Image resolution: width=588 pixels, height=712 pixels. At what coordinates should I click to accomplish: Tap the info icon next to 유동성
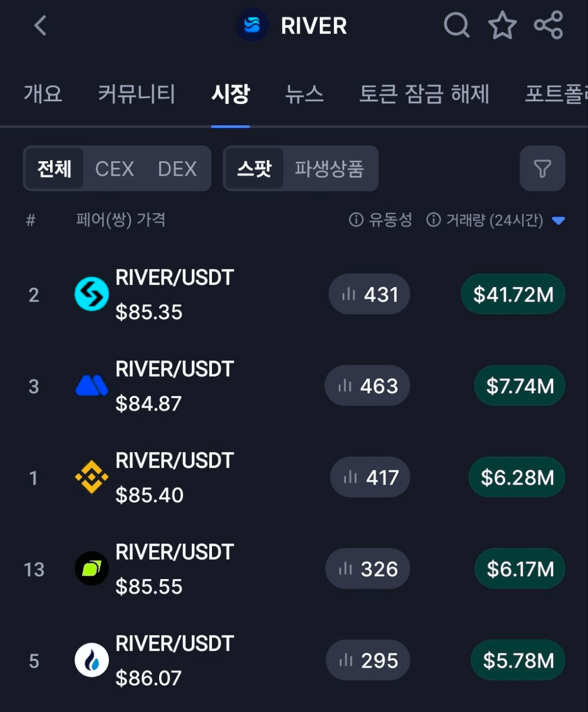coord(355,220)
